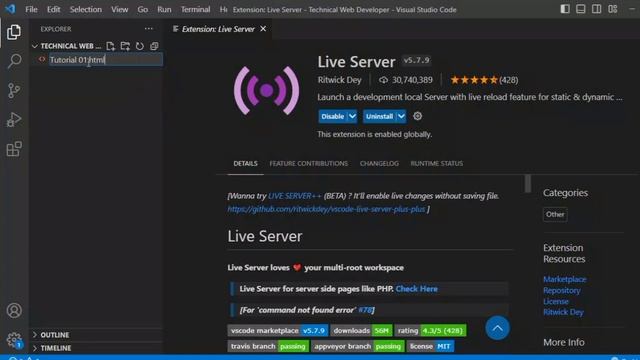Click the travis branch passing badge
Screen dimensions: 640x360
(268, 346)
